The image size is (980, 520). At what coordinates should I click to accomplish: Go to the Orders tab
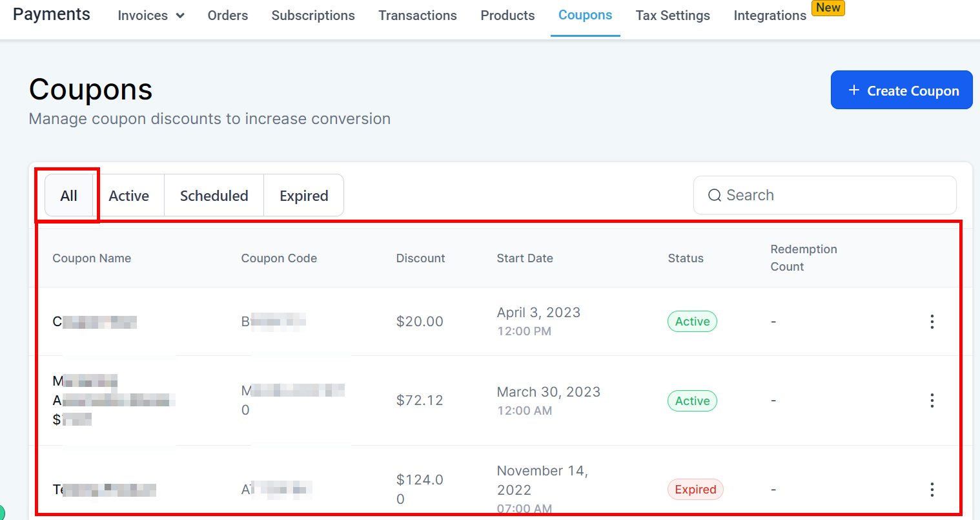pyautogui.click(x=227, y=16)
